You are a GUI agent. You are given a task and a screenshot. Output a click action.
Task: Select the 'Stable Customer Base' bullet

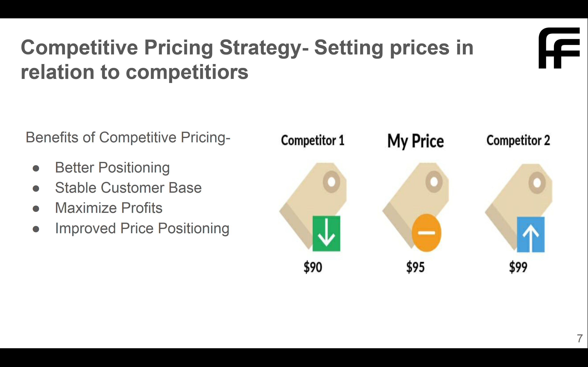pyautogui.click(x=128, y=188)
